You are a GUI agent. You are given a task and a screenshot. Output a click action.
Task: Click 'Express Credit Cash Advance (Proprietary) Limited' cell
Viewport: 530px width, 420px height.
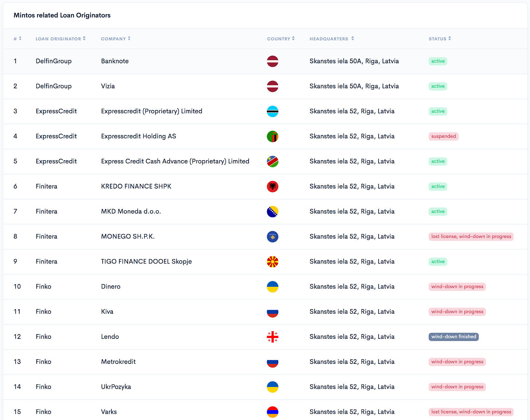(x=175, y=161)
